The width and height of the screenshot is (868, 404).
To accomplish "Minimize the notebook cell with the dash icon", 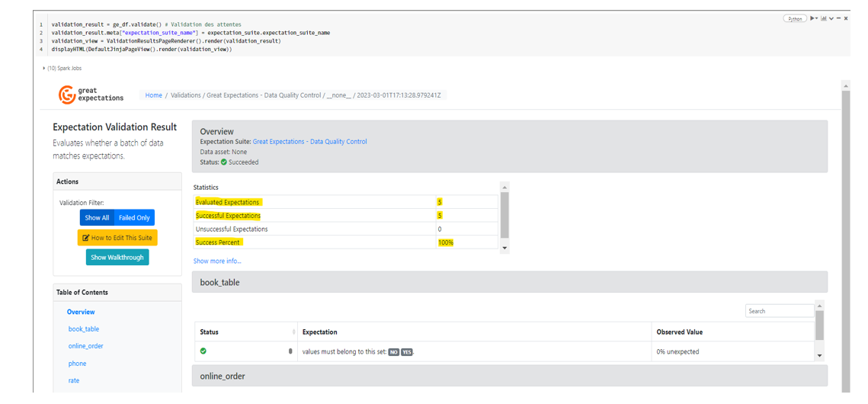I will coord(839,18).
